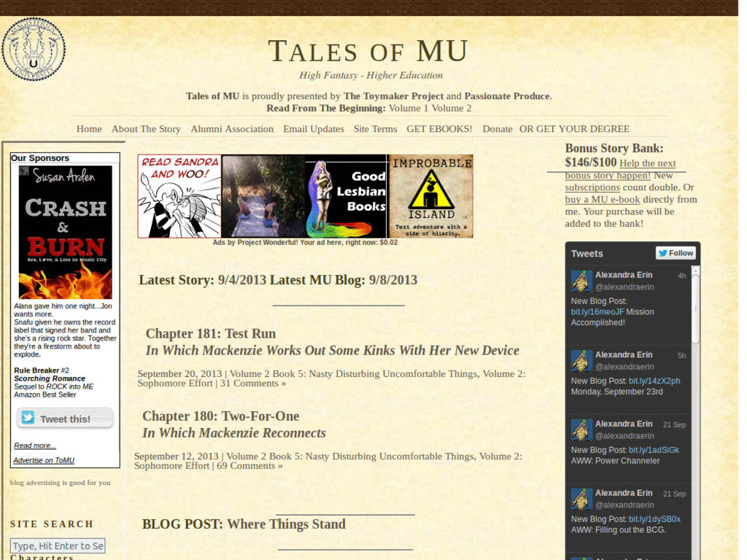Open About The Story page
Viewport: 747px width, 560px height.
146,129
